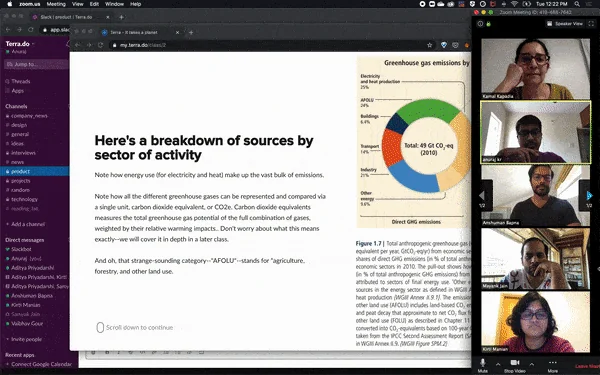The height and width of the screenshot is (375, 600).
Task: Go to previous page of Zoom participants
Action: pos(482,196)
